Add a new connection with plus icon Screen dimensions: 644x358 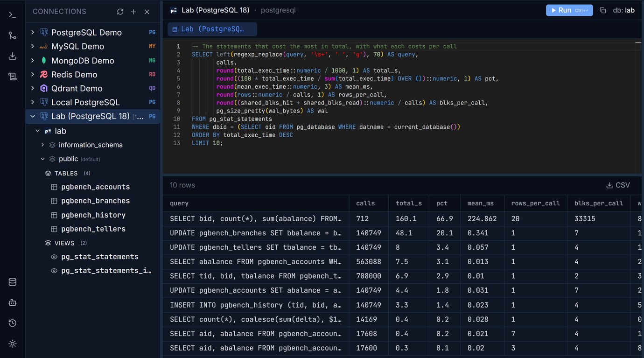[133, 12]
